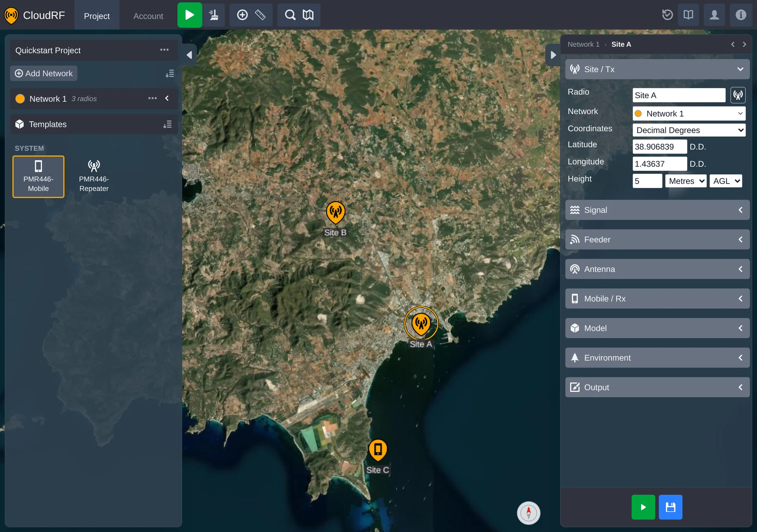Run calculation with the green play button in panel
This screenshot has height=532, width=757.
[643, 507]
